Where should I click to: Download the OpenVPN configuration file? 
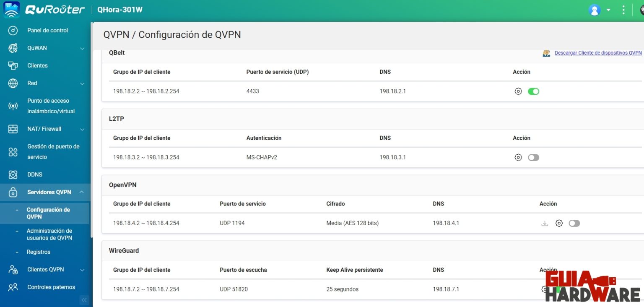544,223
